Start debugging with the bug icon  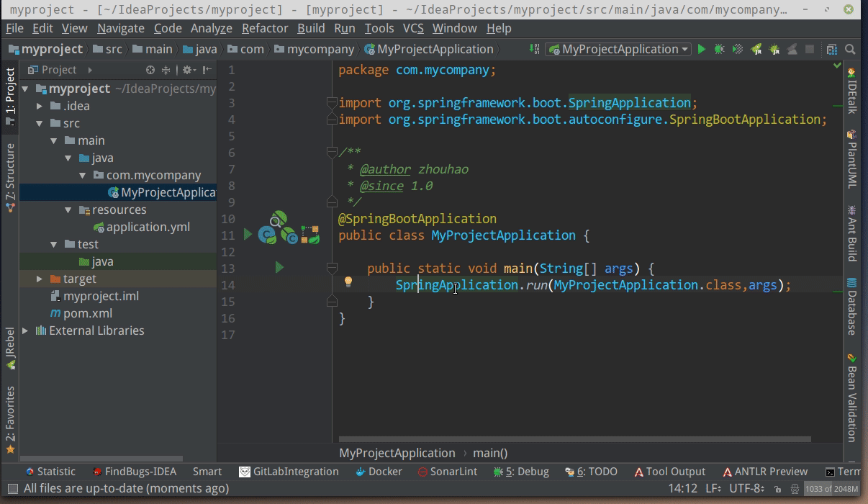(719, 49)
